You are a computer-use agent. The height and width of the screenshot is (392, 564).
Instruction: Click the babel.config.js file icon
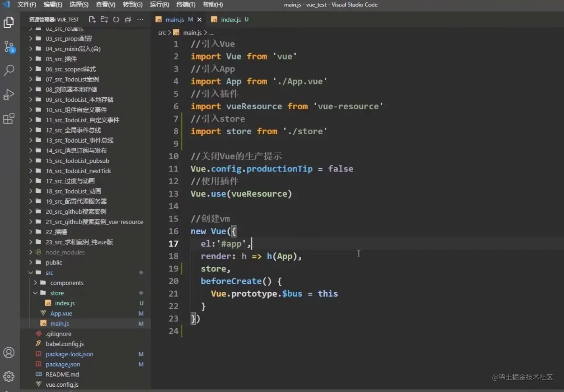point(39,344)
